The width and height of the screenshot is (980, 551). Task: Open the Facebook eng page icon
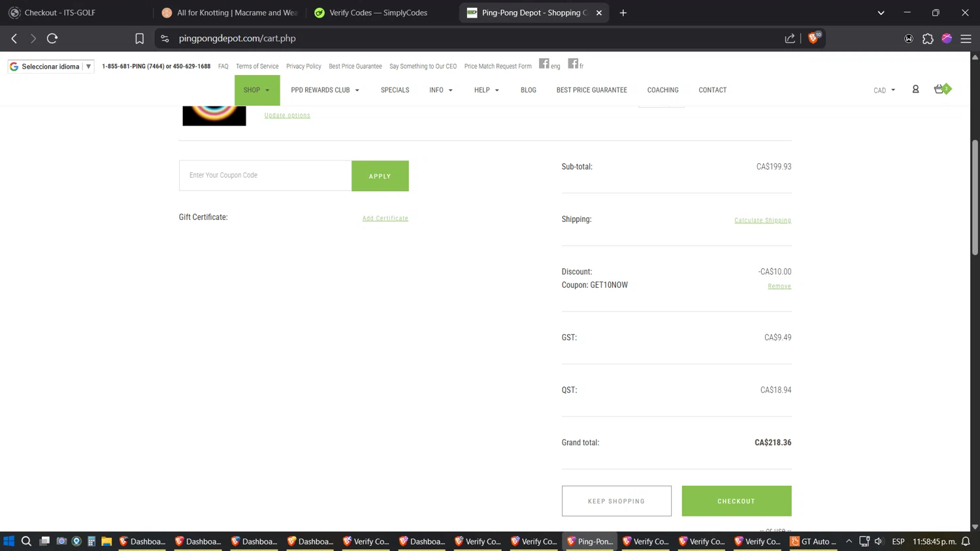point(544,63)
